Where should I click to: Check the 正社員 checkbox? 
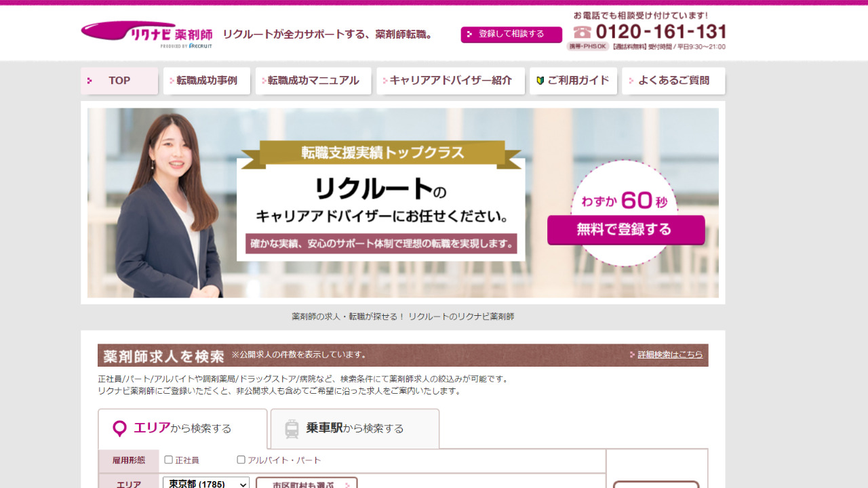[x=169, y=460]
